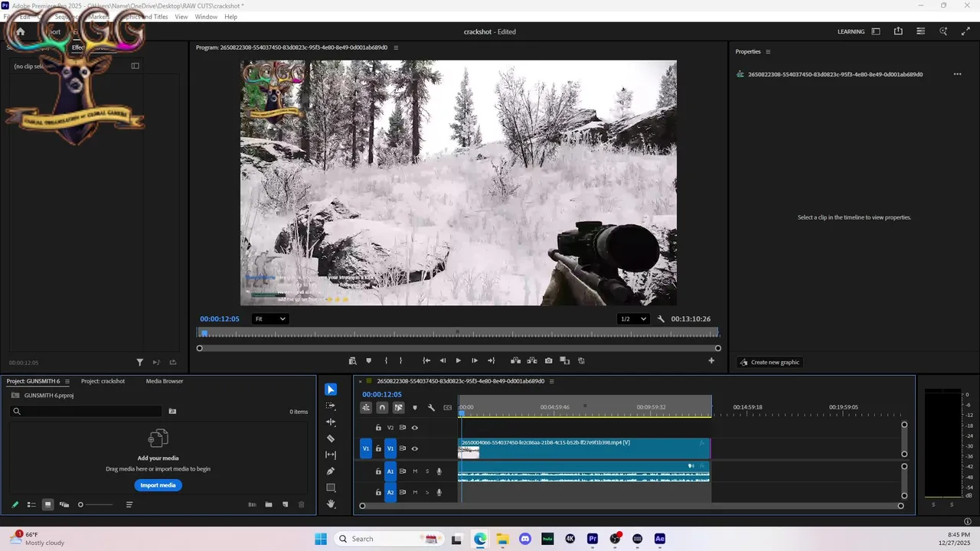Select the Pen tool
This screenshot has width=980, height=551.
(x=331, y=471)
